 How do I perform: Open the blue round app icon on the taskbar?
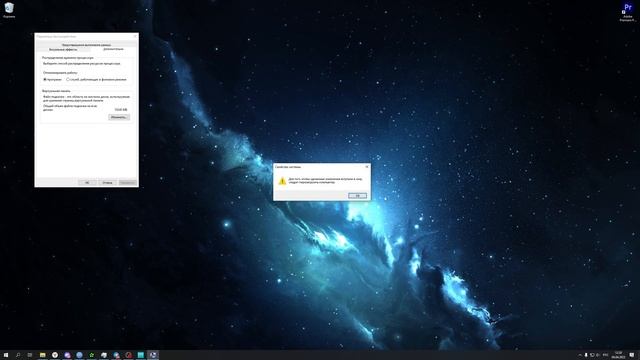pos(79,355)
